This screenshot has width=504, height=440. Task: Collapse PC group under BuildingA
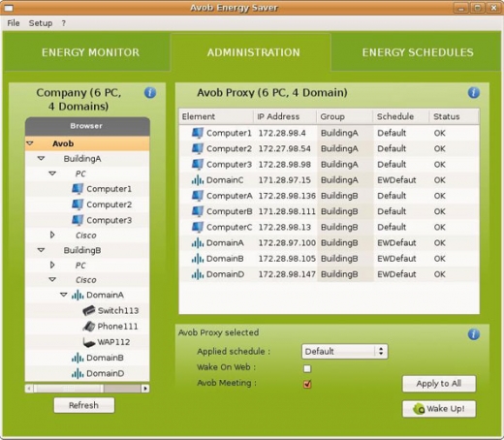coord(52,173)
